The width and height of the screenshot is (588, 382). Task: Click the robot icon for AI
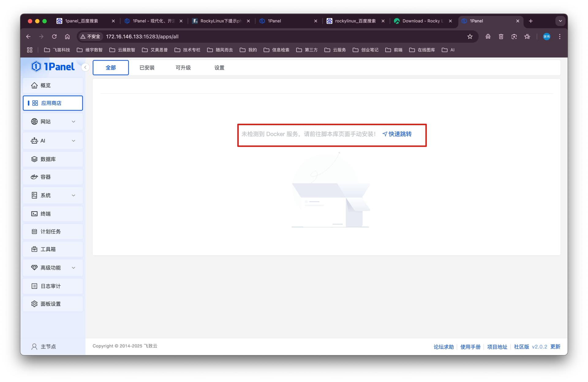(34, 141)
